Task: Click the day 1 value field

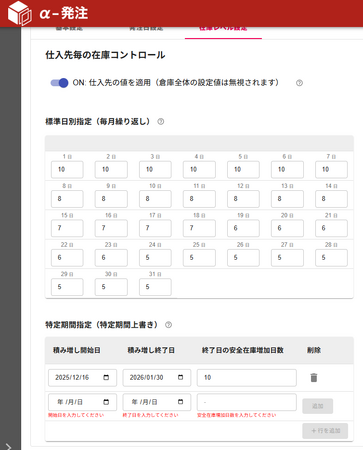Action: pos(67,169)
